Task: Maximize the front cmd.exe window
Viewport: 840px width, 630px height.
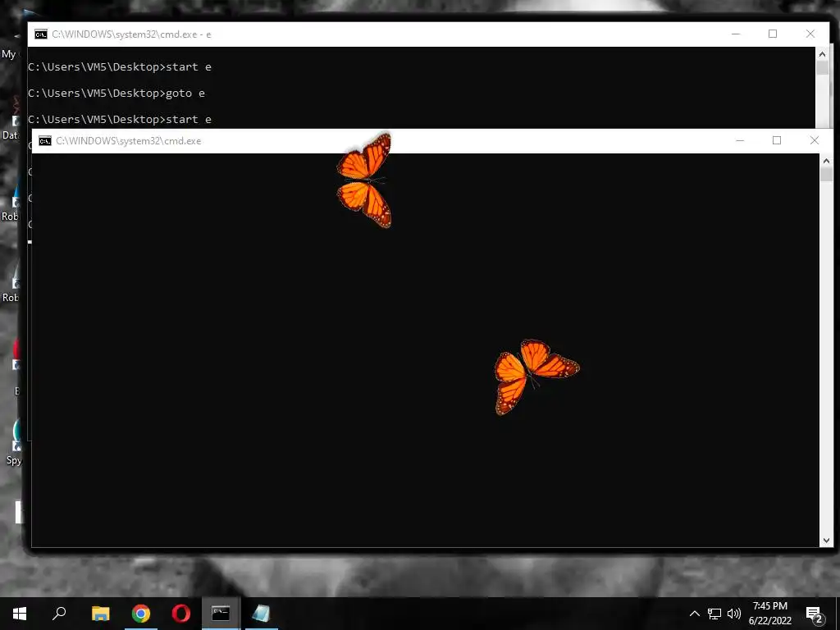Action: (x=776, y=140)
